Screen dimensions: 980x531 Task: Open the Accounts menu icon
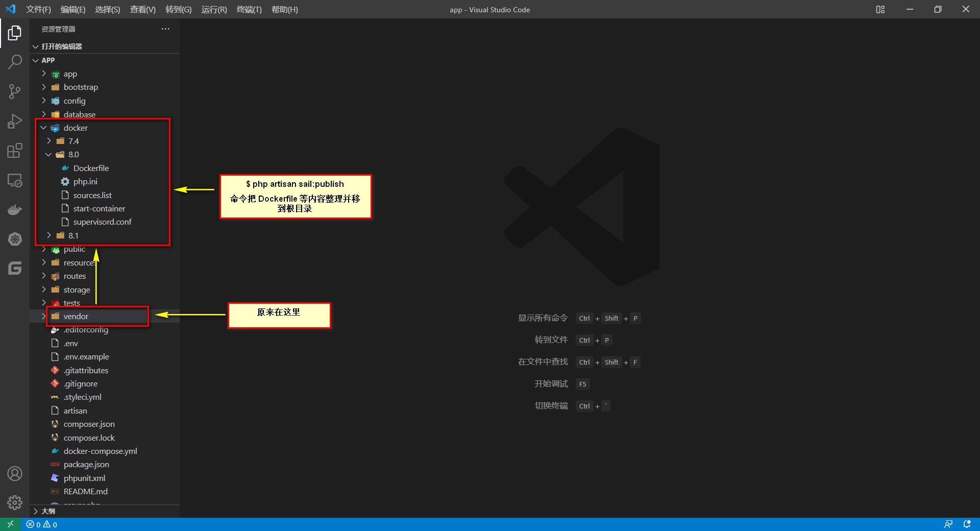pos(15,474)
